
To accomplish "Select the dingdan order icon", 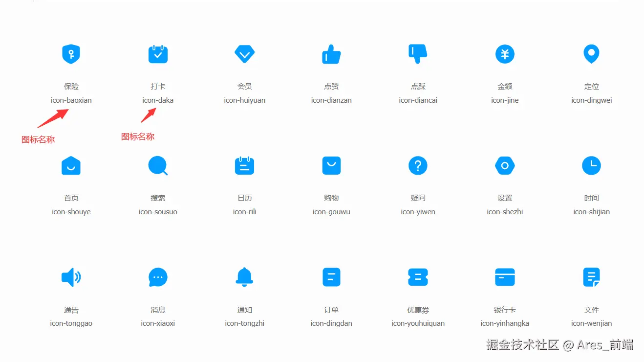I will pyautogui.click(x=331, y=277).
